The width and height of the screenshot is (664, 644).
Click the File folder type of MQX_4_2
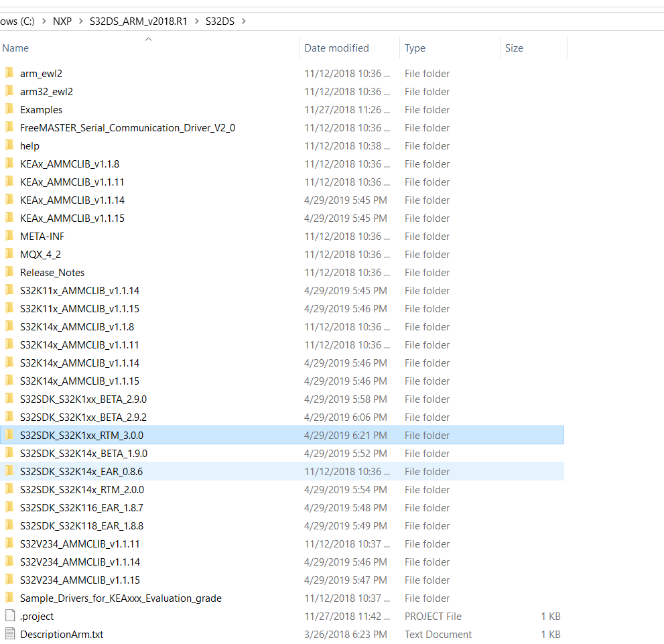[427, 255]
